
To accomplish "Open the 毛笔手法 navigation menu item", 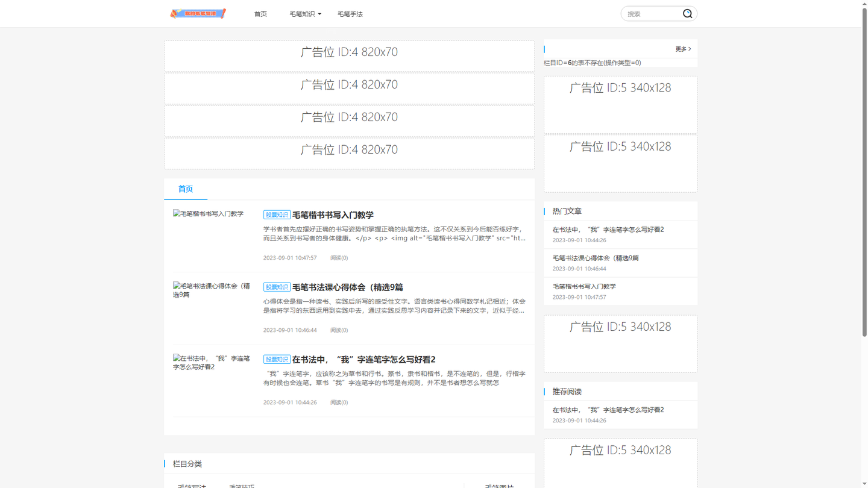I will click(x=350, y=14).
